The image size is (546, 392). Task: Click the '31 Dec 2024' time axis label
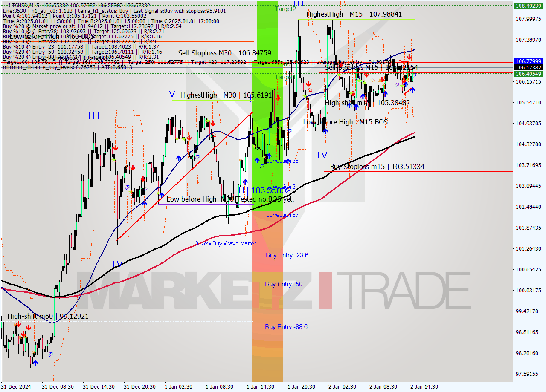click(x=15, y=387)
